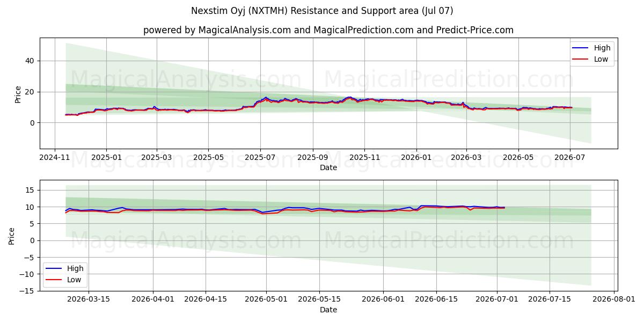This screenshot has width=644, height=322.
Task: Click "High" in the top chart legend
Action: coord(602,48)
